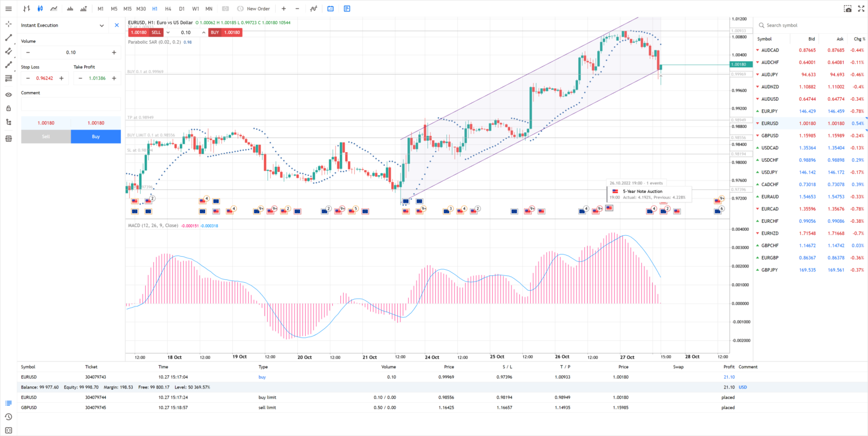868x436 pixels.
Task: Click Sell in the order panel
Action: 46,136
